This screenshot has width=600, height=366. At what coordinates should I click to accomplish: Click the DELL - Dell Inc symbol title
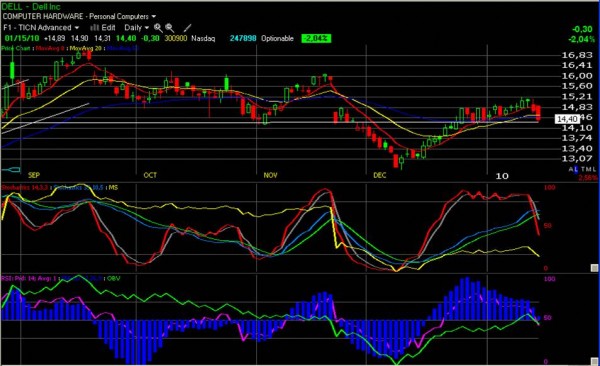tap(31, 6)
